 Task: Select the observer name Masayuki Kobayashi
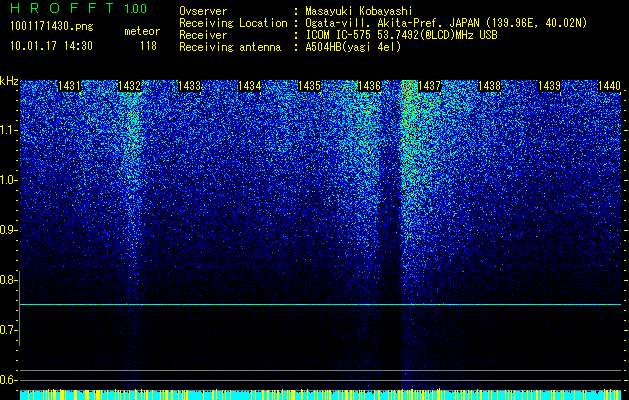(x=359, y=11)
